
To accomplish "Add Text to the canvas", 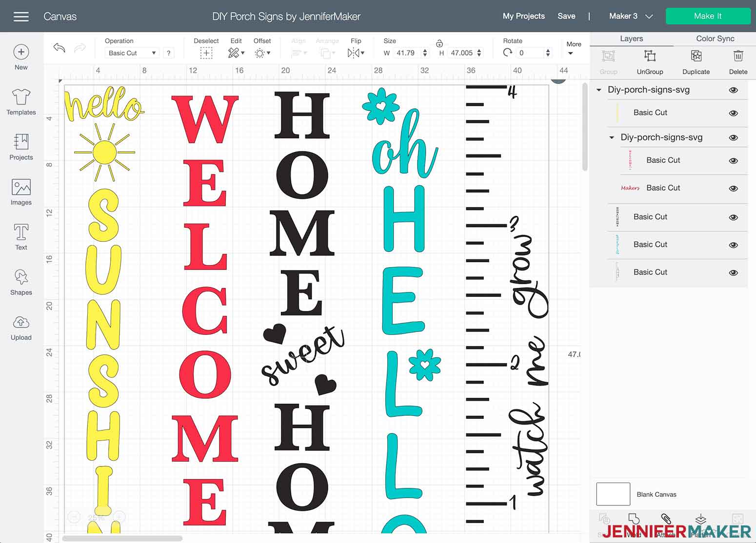I will (x=21, y=237).
